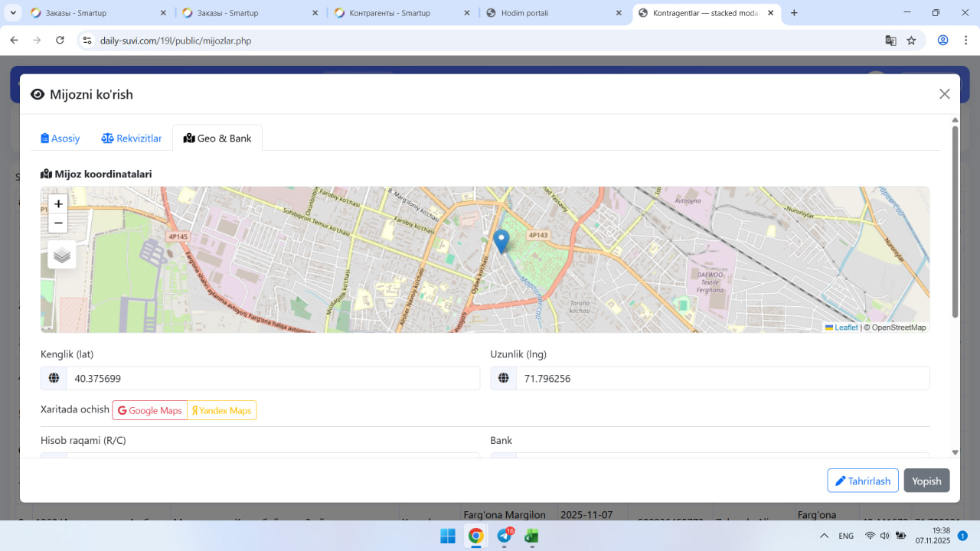The height and width of the screenshot is (551, 980).
Task: Click the globe icon beside longitude field
Action: pyautogui.click(x=504, y=378)
